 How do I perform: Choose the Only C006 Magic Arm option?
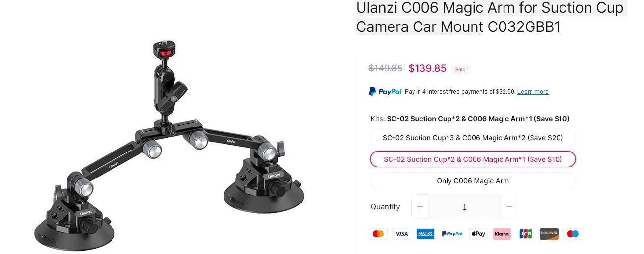(473, 181)
